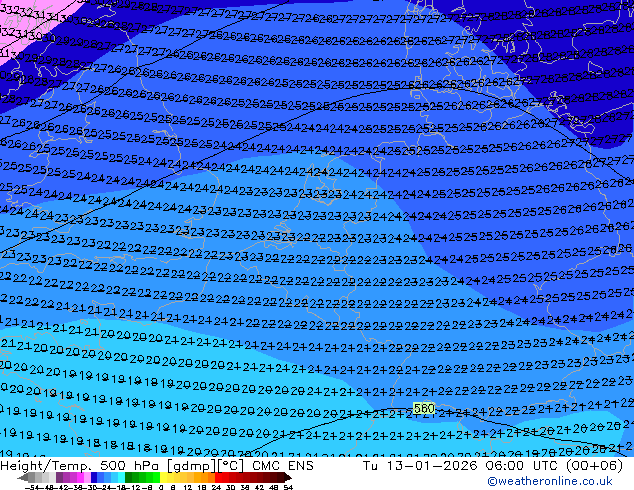Click the "(00+06)" forecast hour text

pyautogui.click(x=594, y=466)
